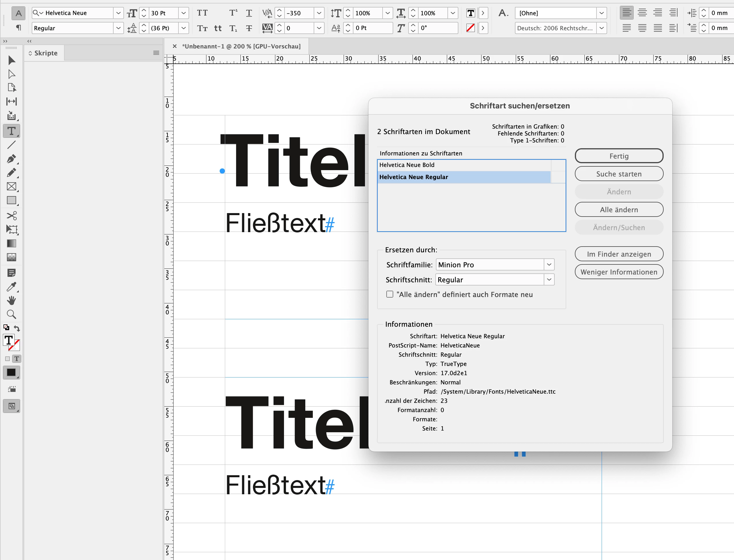Image resolution: width=734 pixels, height=560 pixels.
Task: Expand the font size 30 Pt dropdown
Action: 184,13
